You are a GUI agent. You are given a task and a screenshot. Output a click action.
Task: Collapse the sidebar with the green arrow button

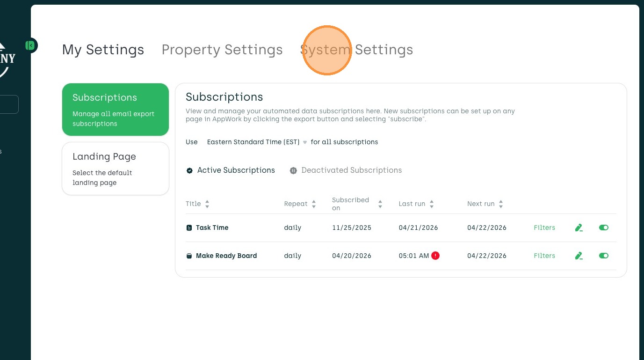(30, 45)
